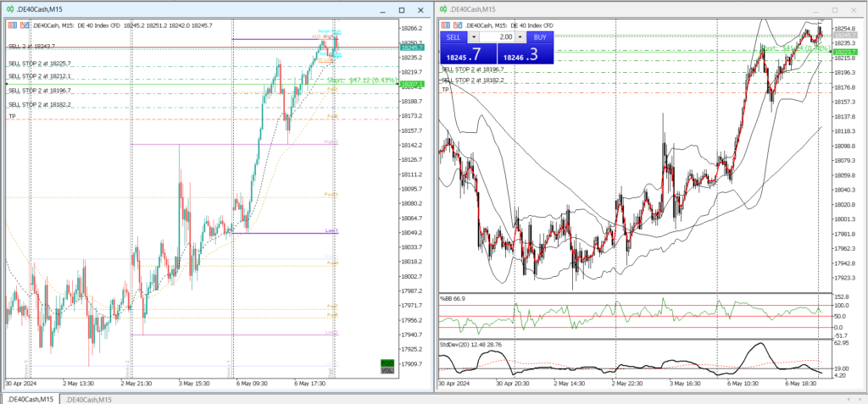The image size is (868, 404).
Task: Select TP level label in right chart
Action: [x=445, y=89]
